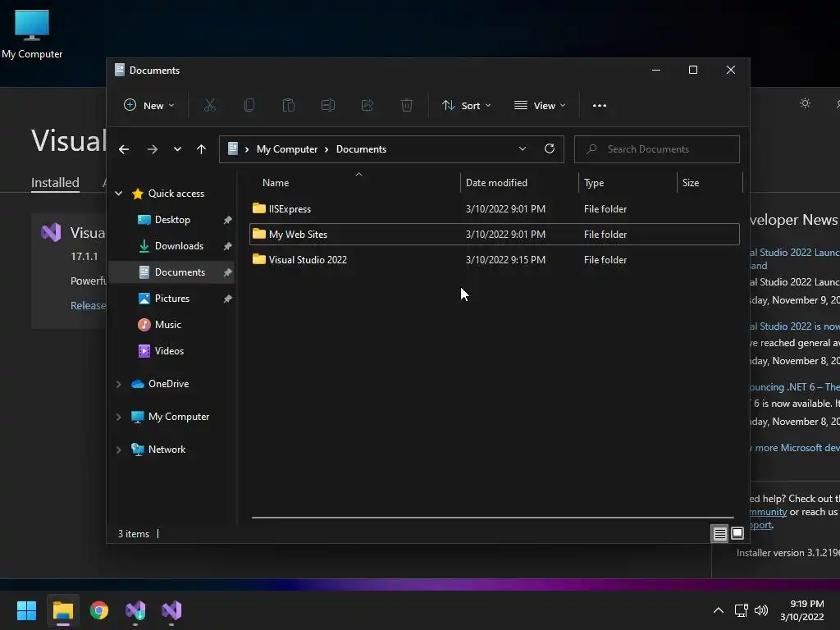Select the Visual Studio 2022 folder
Screen dimensions: 840x630
[494, 260]
